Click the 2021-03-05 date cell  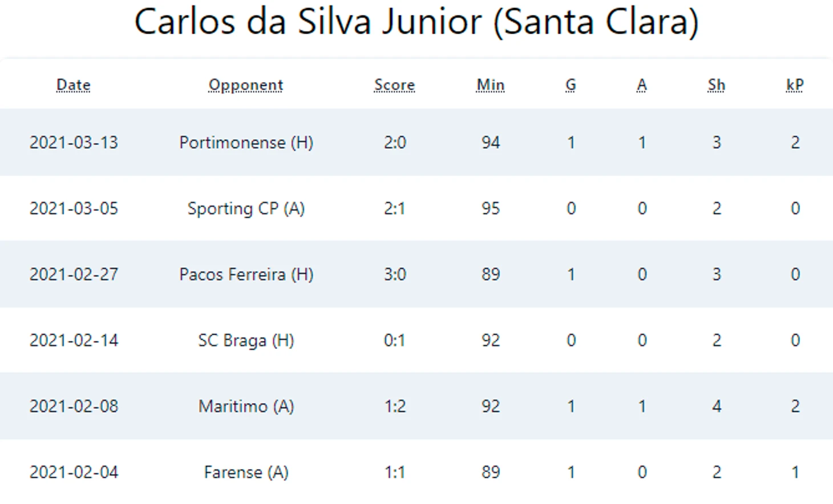(74, 209)
